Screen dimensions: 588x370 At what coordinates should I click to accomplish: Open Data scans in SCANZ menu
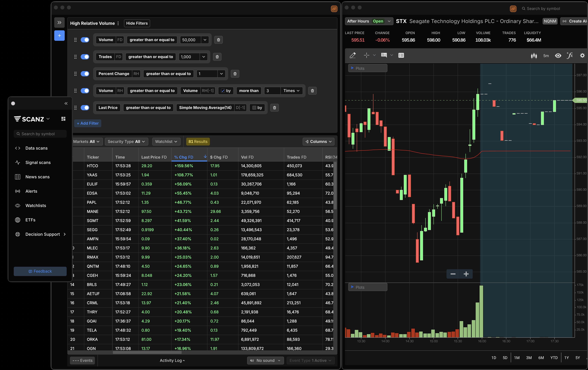point(36,148)
